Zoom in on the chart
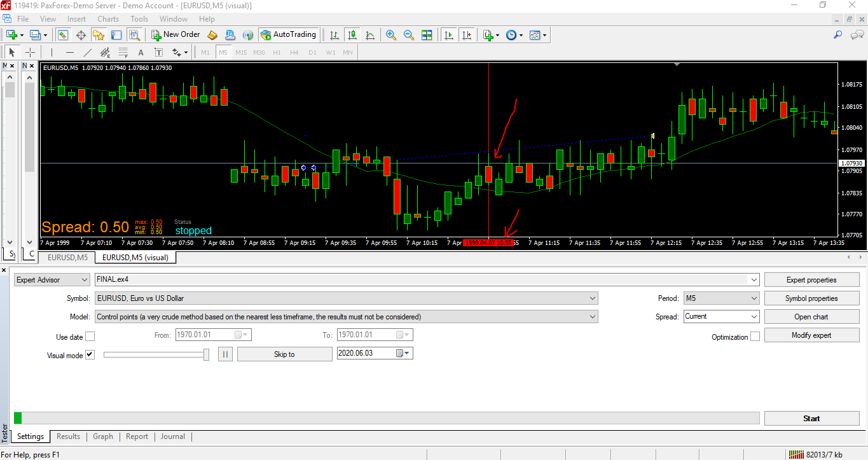The width and height of the screenshot is (868, 460). coord(391,35)
